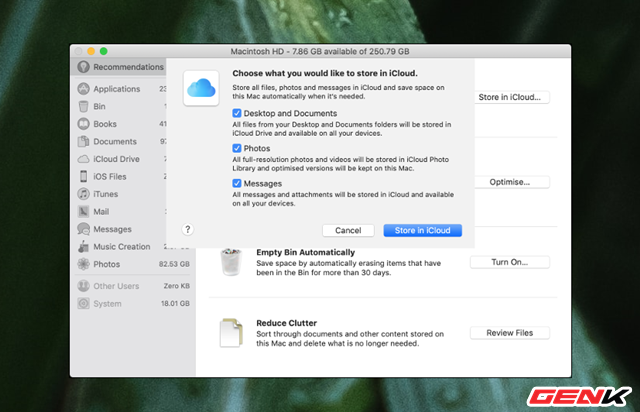Viewport: 640px width, 412px height.
Task: Select iCloud Drive cloud icon in sidebar
Action: tap(83, 159)
